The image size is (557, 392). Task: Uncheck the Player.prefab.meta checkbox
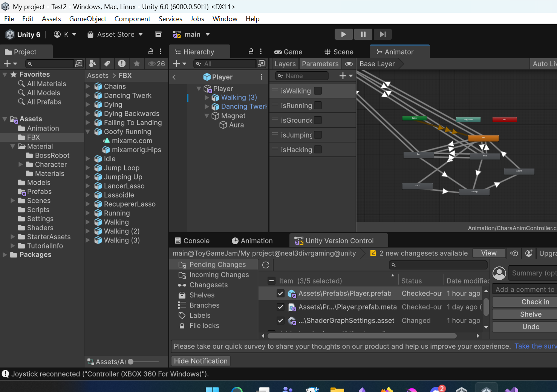[x=280, y=307]
